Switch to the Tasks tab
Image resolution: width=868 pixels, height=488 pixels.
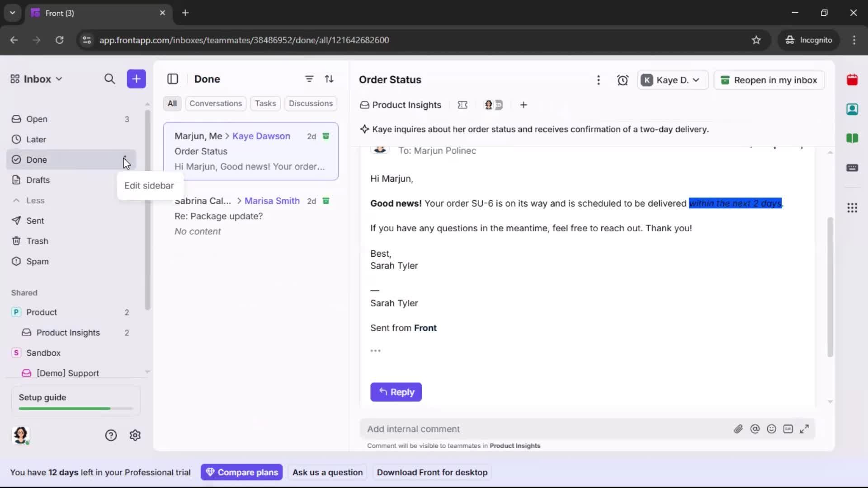pyautogui.click(x=265, y=103)
